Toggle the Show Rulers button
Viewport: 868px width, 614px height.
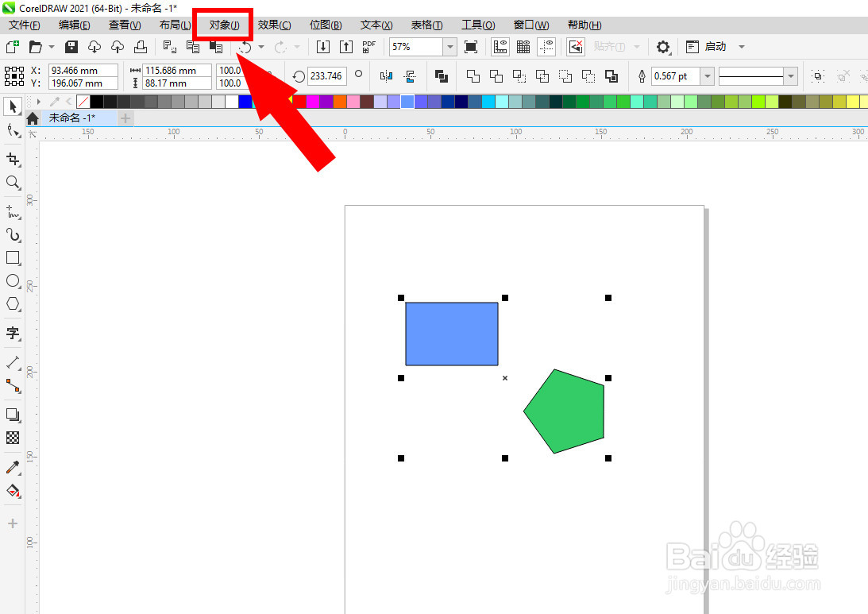500,47
